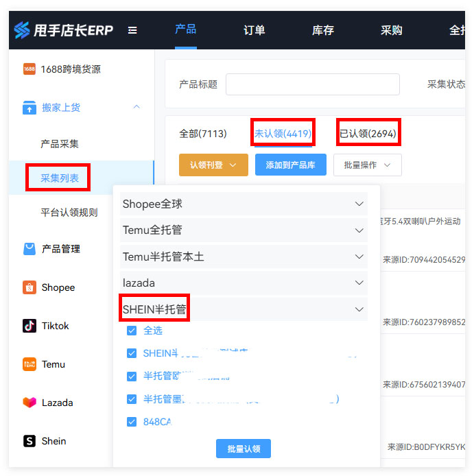This screenshot has width=474, height=476.
Task: Click the Tiktok icon in sidebar
Action: click(29, 326)
